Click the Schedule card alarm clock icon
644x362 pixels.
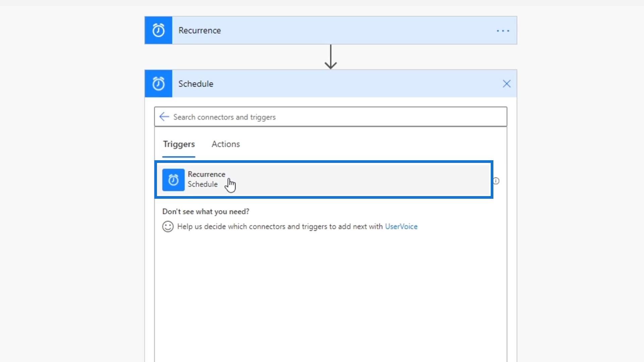[x=158, y=84]
